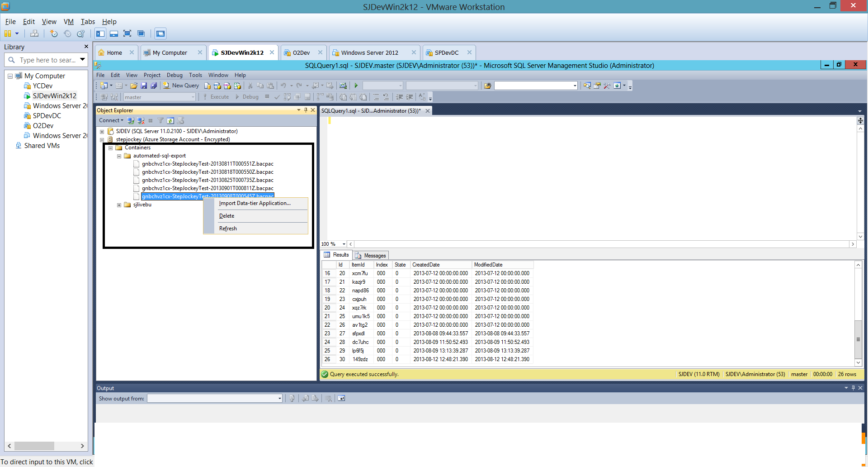Toggle the VMware Library panel visibility
Image resolution: width=868 pixels, height=467 pixels.
[100, 33]
